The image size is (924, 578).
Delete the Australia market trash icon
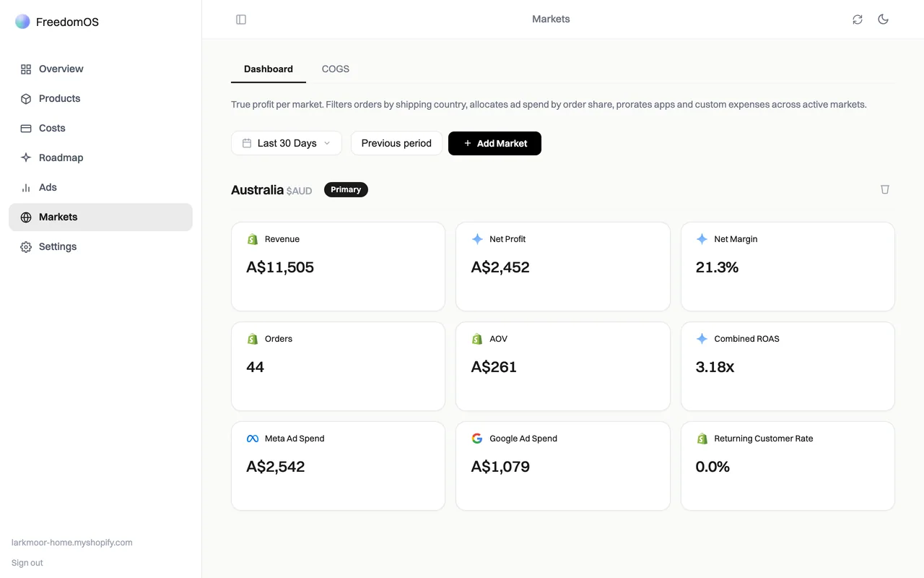click(x=885, y=189)
